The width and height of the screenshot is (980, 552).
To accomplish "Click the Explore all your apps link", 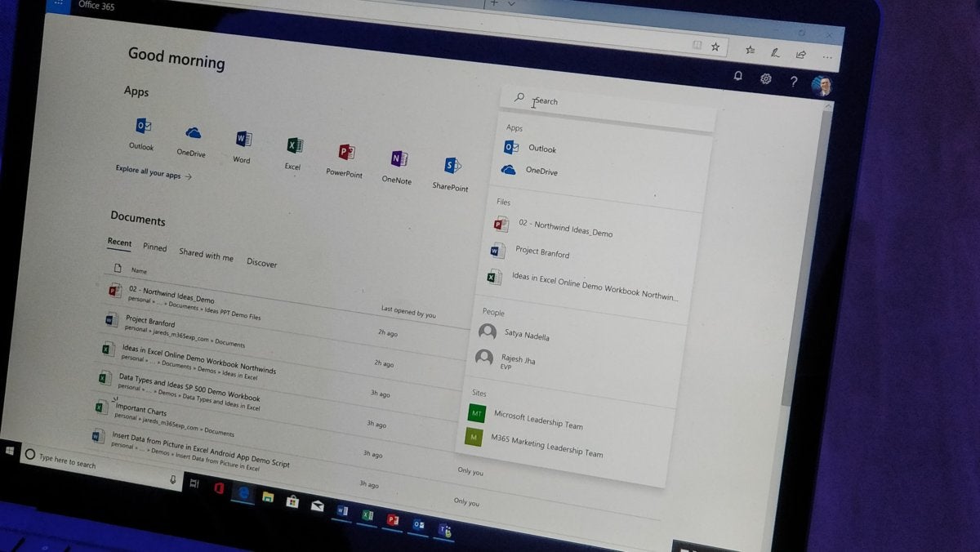I will coord(154,172).
